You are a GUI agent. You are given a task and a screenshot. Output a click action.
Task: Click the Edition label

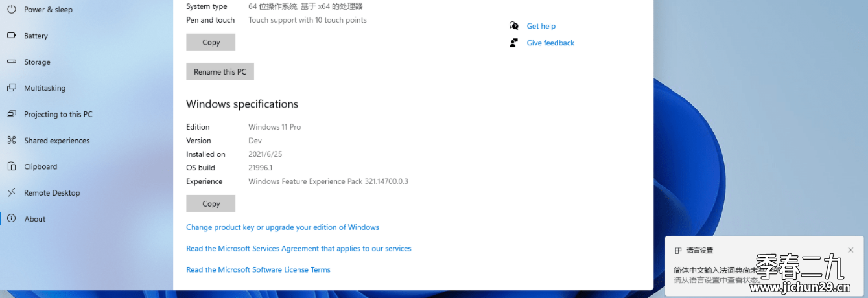(x=198, y=127)
